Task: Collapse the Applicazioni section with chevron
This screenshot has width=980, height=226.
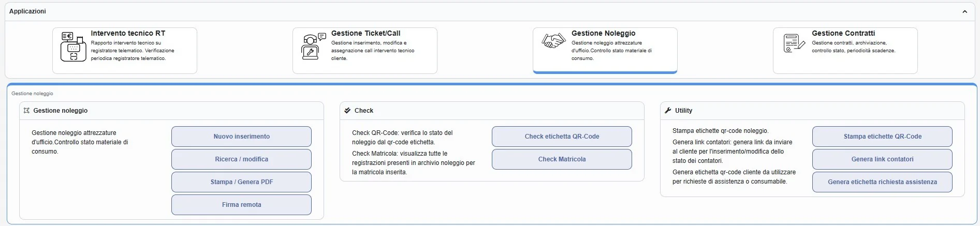Action: coord(964,11)
